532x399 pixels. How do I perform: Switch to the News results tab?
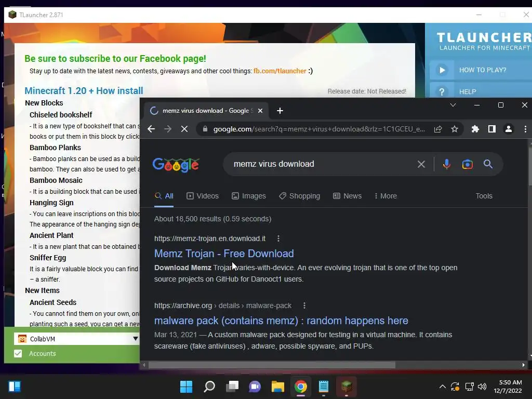coord(348,196)
